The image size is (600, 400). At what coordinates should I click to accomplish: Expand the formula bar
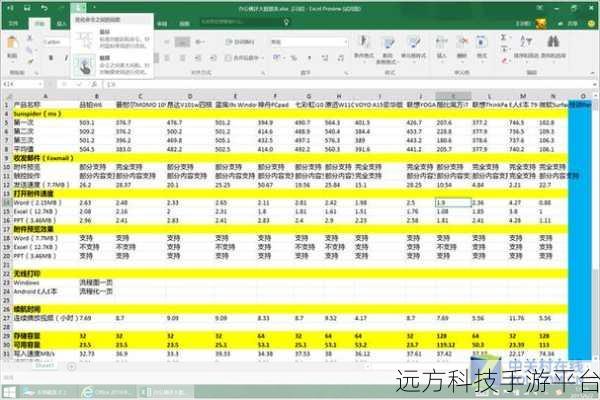(595, 84)
